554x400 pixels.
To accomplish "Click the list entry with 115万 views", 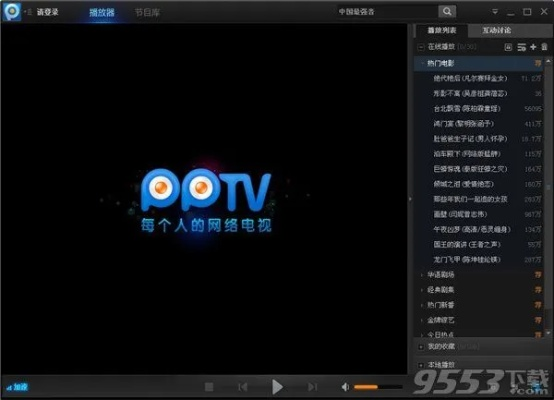I will 479,154.
